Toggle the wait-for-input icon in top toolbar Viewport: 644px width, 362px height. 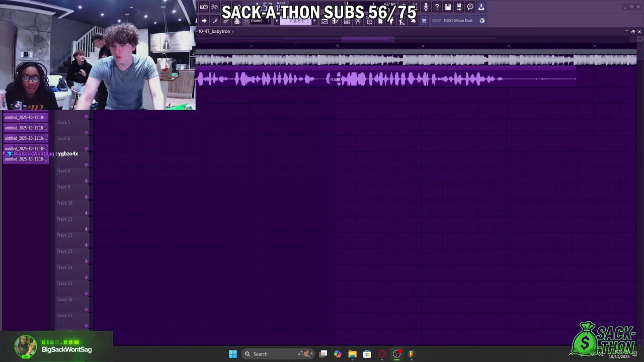(x=204, y=7)
